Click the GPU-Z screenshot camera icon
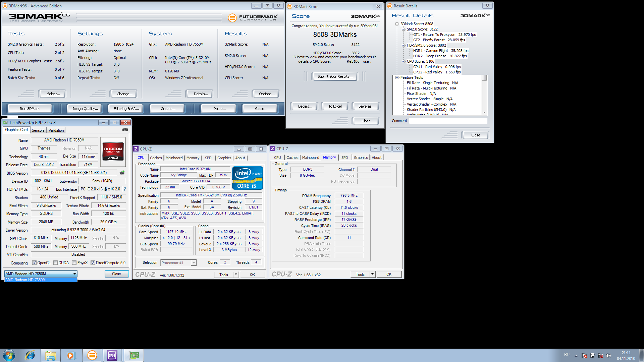Screen dimensions: 644x362 (x=125, y=130)
